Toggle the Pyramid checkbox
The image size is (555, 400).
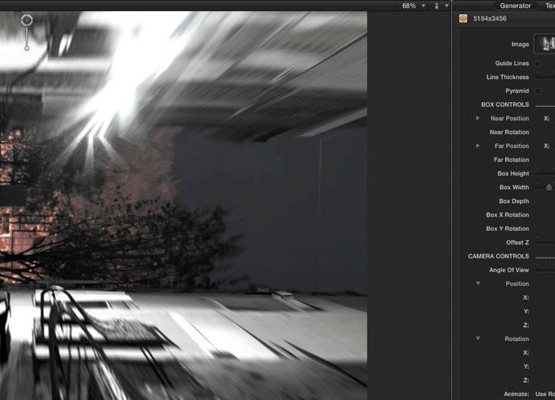click(x=538, y=91)
